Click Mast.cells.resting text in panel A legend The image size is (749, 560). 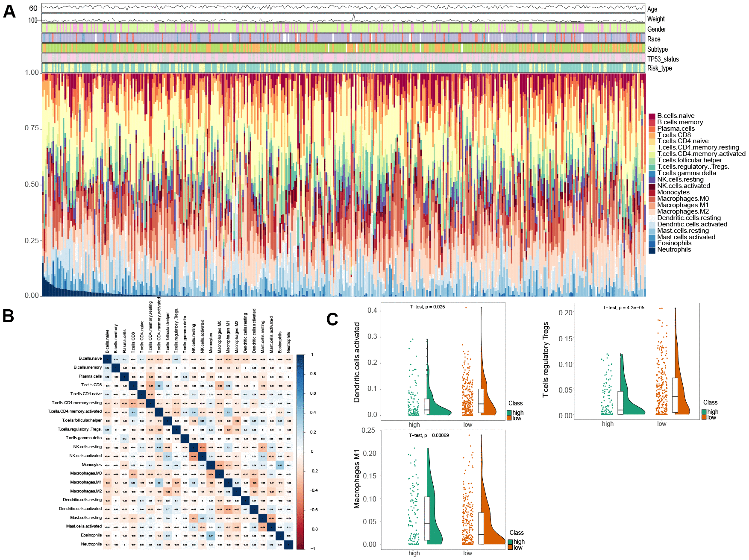point(683,231)
